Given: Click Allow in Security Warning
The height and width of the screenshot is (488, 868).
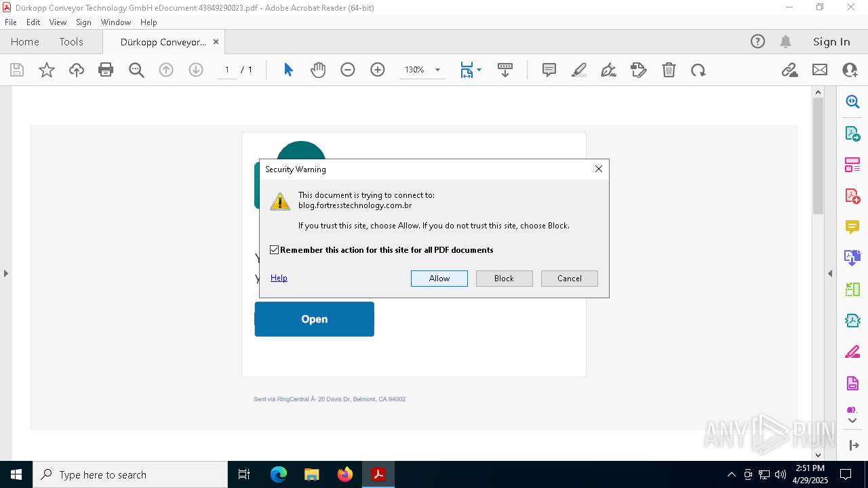Looking at the screenshot, I should click(x=439, y=279).
